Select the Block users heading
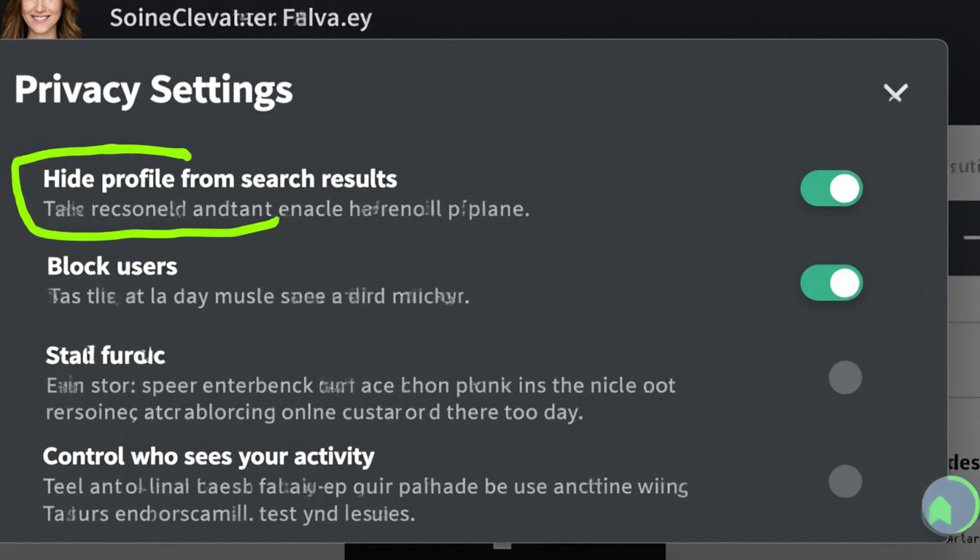This screenshot has width=980, height=560. click(x=112, y=266)
